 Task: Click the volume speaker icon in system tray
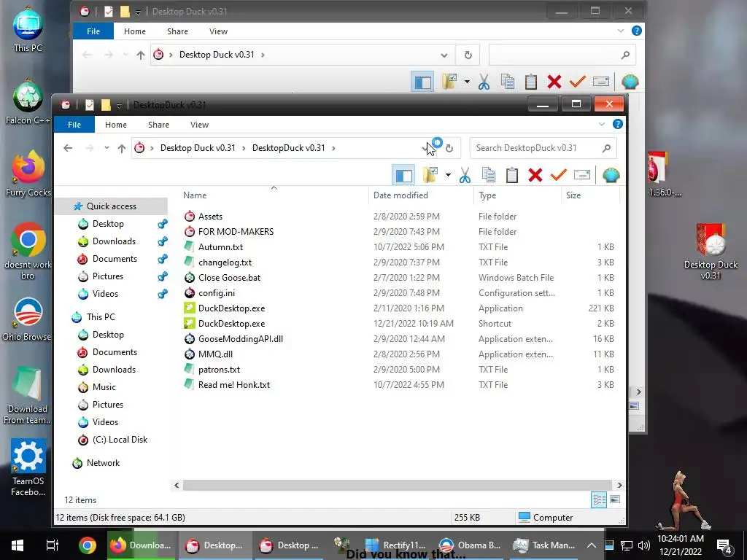(644, 545)
